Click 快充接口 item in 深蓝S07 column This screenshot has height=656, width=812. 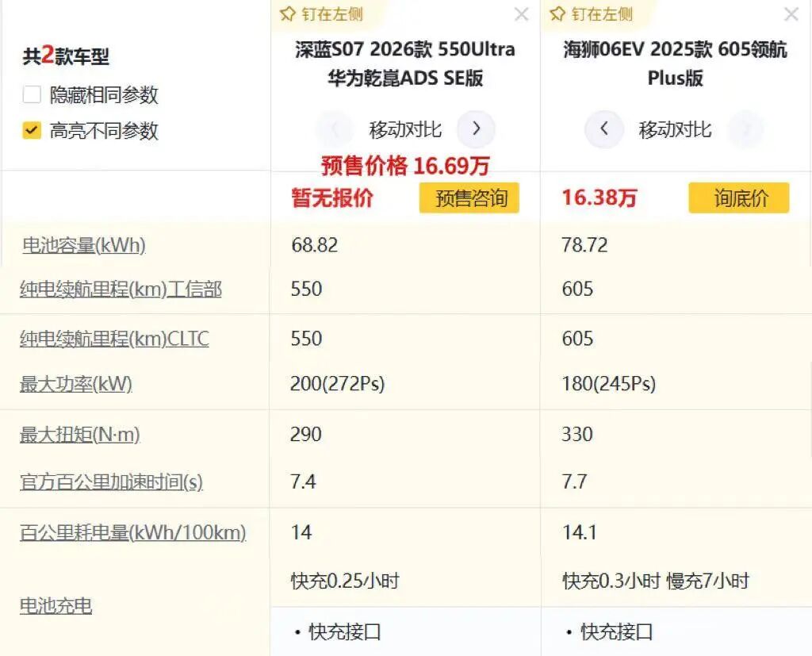[345, 632]
